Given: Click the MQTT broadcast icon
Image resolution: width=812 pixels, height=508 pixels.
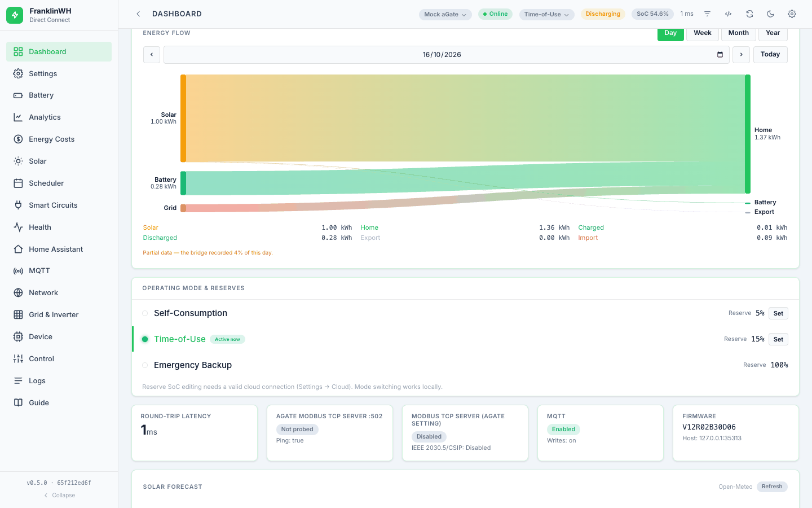Looking at the screenshot, I should point(18,271).
